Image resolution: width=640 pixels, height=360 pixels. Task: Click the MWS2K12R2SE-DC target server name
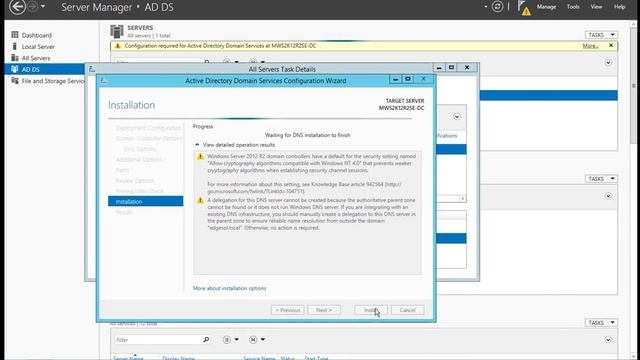tap(401, 108)
